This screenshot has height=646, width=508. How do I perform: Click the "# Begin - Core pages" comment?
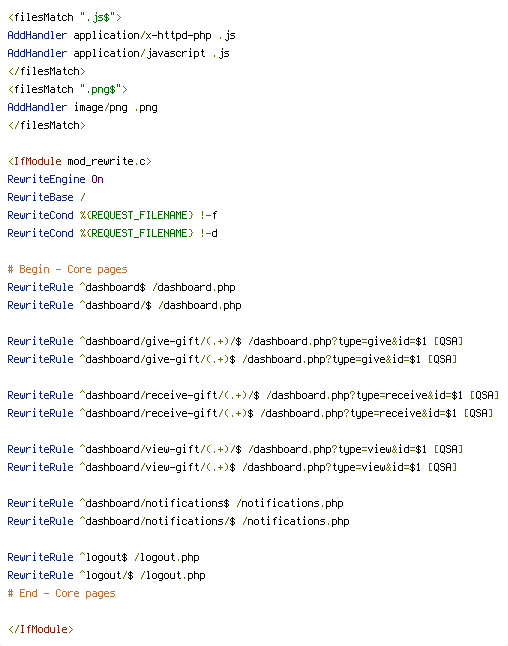pyautogui.click(x=68, y=269)
